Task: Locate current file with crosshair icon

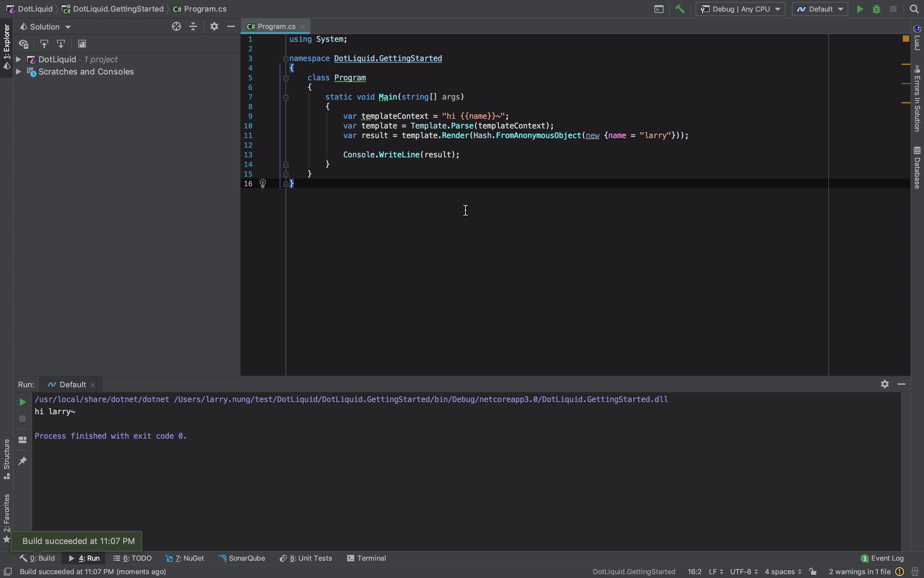Action: pos(176,26)
